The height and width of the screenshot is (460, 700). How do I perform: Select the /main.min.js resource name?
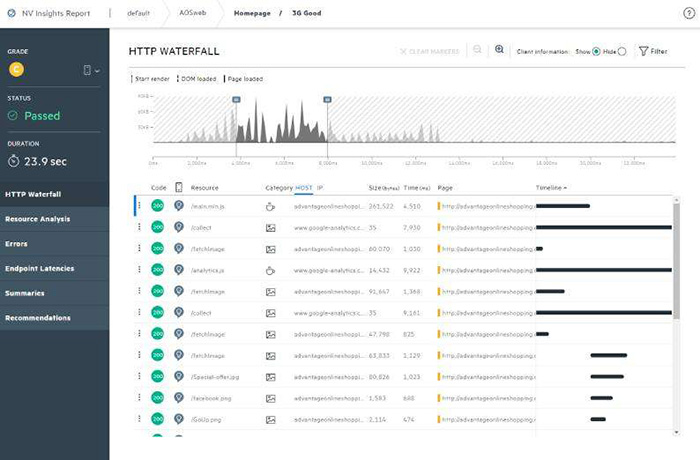click(x=208, y=206)
